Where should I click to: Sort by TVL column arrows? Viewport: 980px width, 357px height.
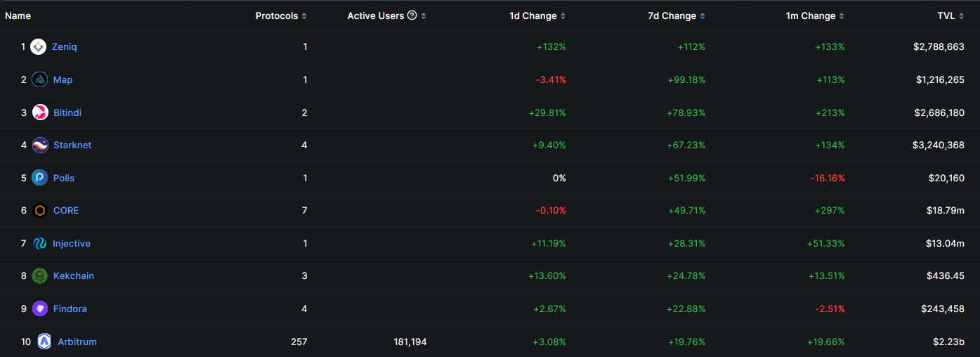pyautogui.click(x=961, y=16)
